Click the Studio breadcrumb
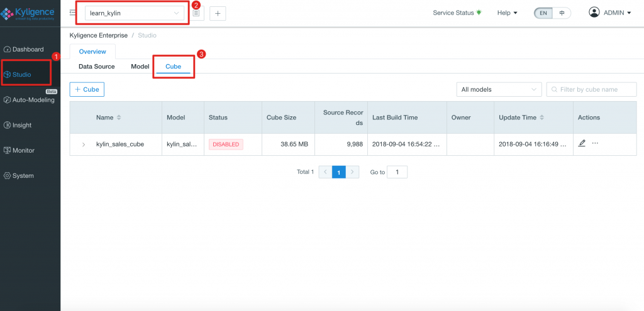Viewport: 644px width, 311px height. tap(147, 35)
